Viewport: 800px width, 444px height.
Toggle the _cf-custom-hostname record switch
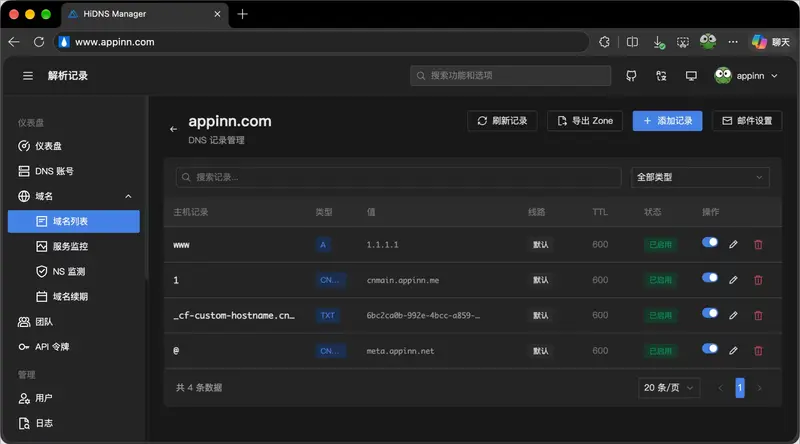coord(710,313)
